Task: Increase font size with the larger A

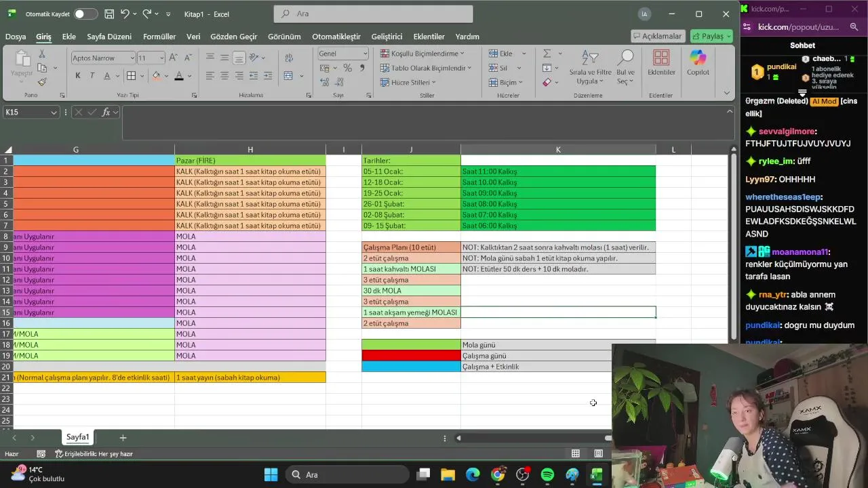Action: click(173, 58)
